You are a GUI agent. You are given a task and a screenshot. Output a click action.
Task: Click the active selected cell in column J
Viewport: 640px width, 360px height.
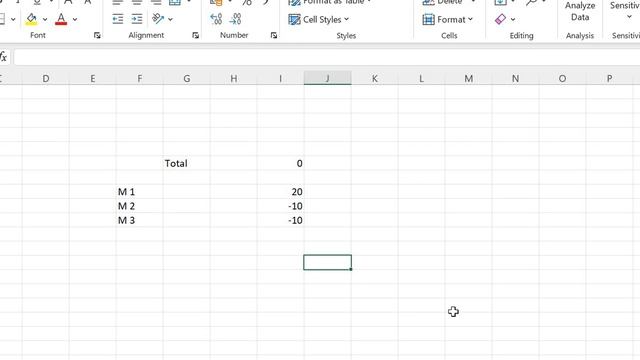click(327, 262)
